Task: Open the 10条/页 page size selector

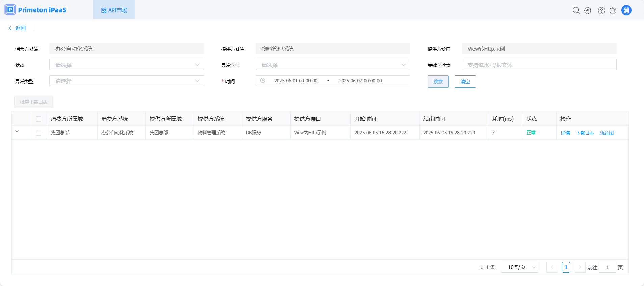Action: pos(519,267)
